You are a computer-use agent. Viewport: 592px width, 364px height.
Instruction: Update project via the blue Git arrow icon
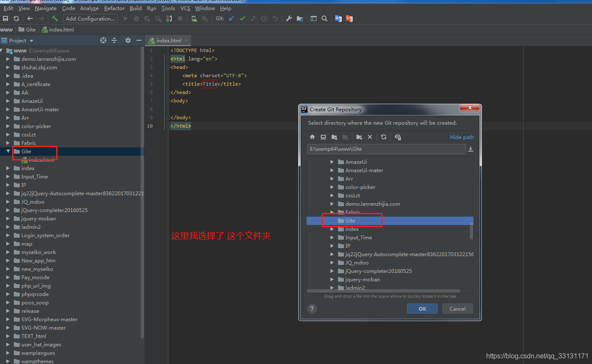point(231,18)
